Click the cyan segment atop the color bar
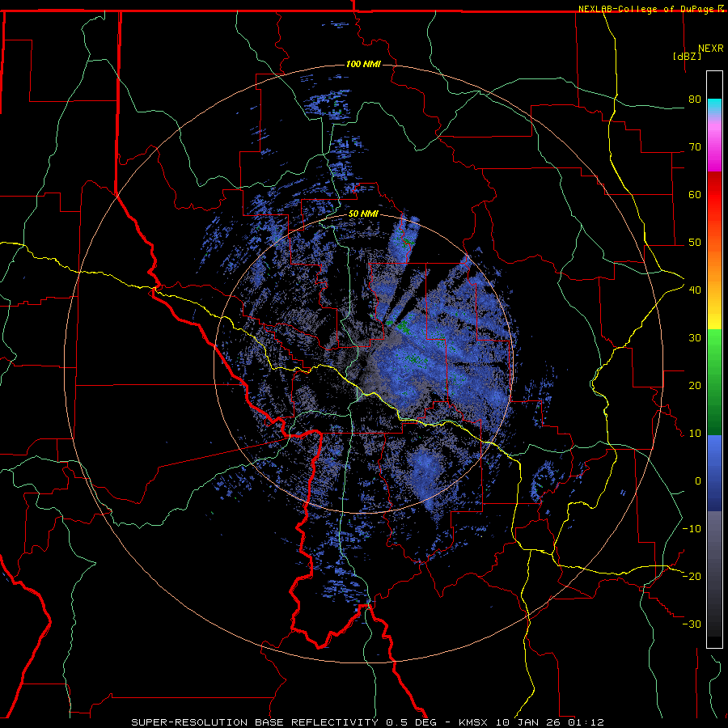 714,106
